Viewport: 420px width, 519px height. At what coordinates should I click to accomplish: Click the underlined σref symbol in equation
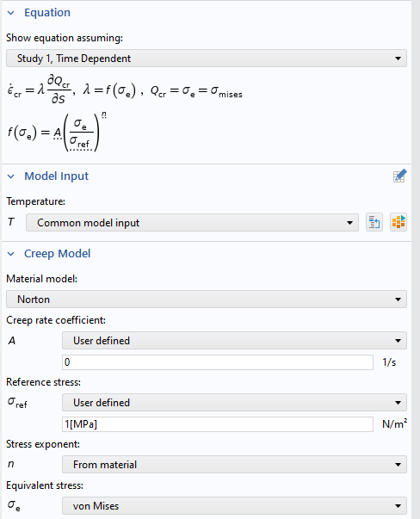[80, 143]
